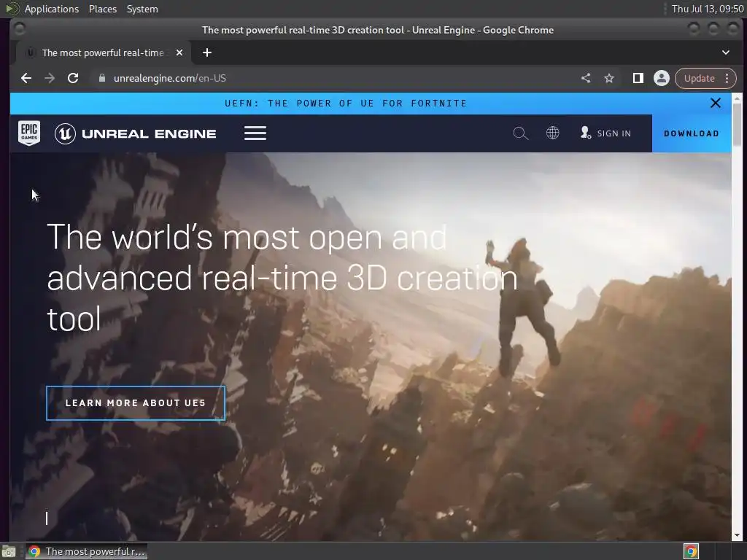Screen dimensions: 747x560
Task: Go back with the browser back arrow
Action: pos(26,78)
